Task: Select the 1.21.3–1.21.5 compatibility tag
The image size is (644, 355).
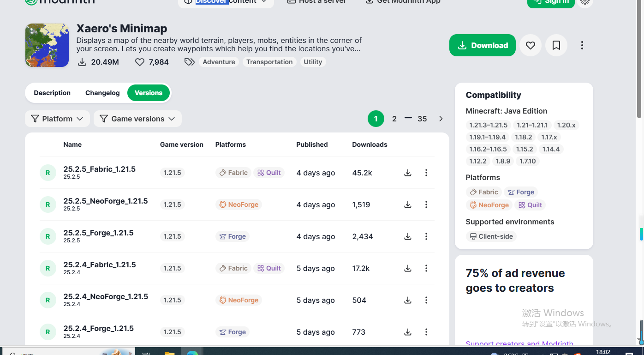Action: 488,125
